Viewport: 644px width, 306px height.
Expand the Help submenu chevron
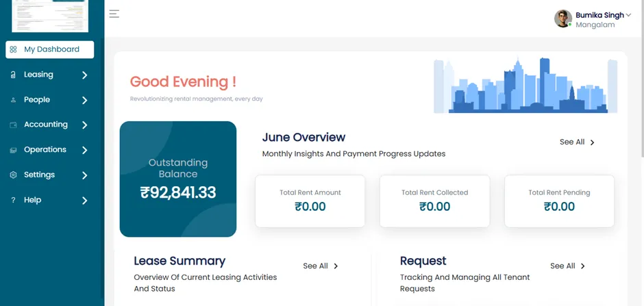[x=84, y=201]
